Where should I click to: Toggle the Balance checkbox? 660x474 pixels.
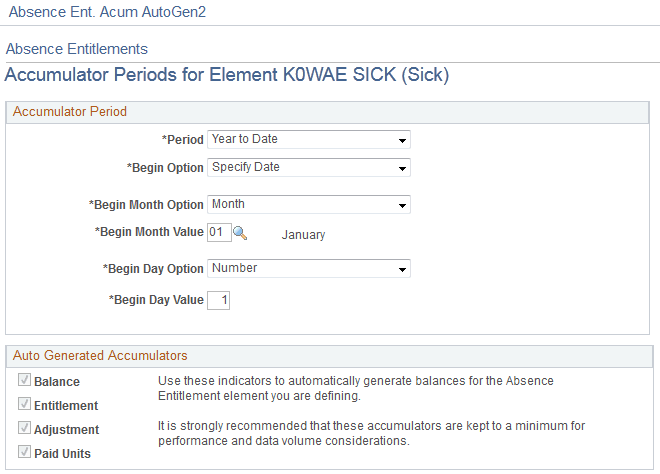[x=24, y=381]
